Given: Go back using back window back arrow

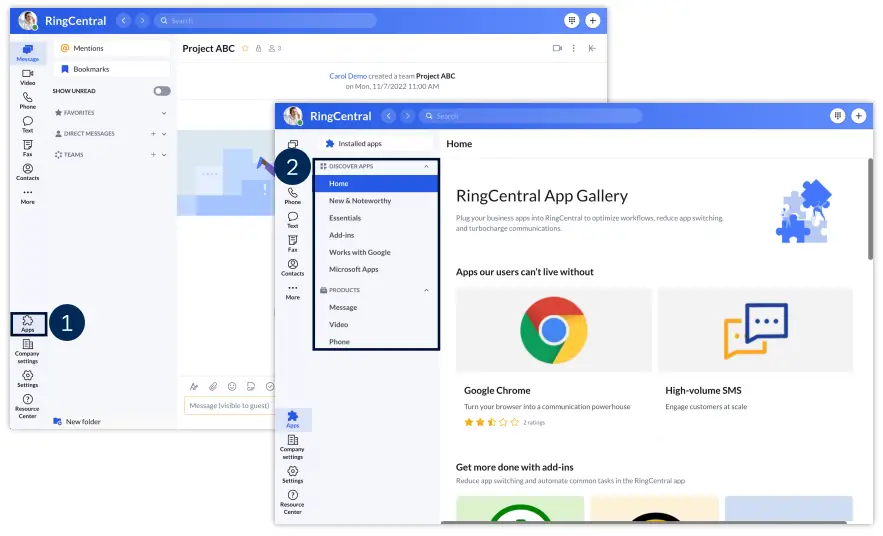Looking at the screenshot, I should click(x=123, y=20).
